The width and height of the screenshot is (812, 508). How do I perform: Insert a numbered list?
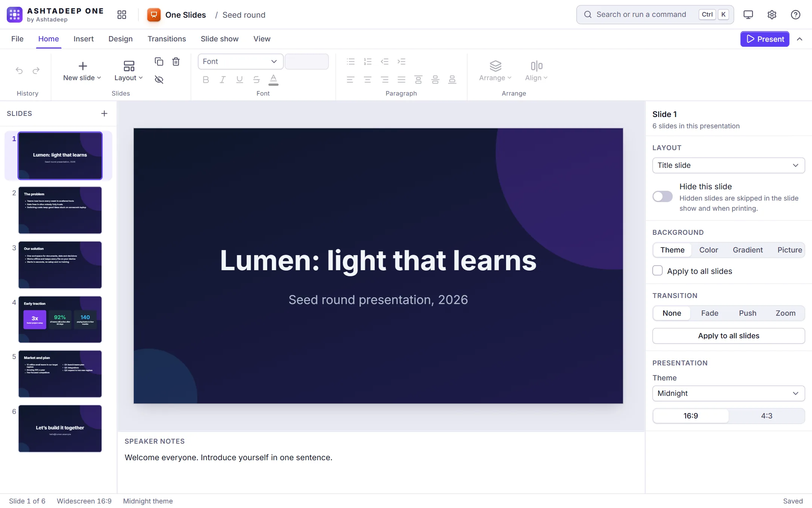tap(368, 61)
